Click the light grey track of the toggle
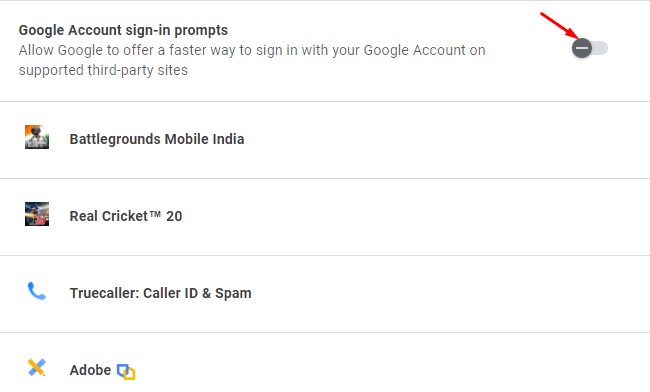Viewport: 650px width, 392px height. click(600, 48)
